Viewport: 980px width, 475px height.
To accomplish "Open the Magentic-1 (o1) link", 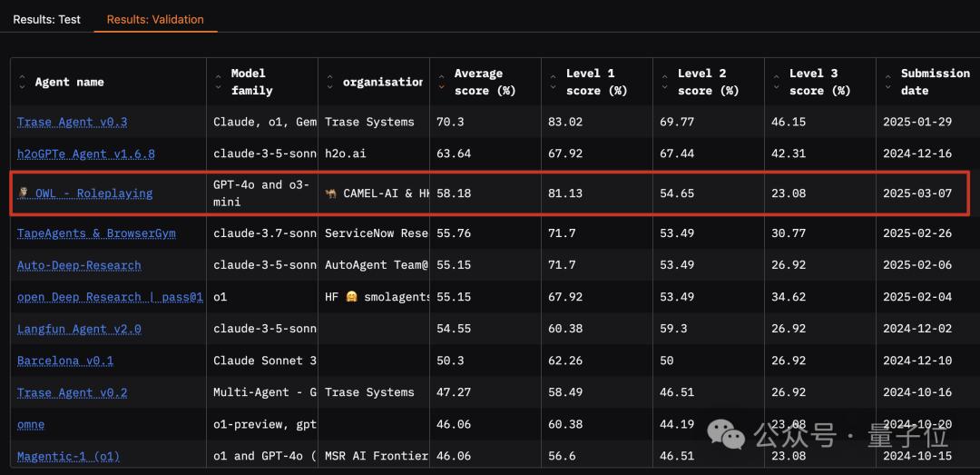I will tap(68, 456).
